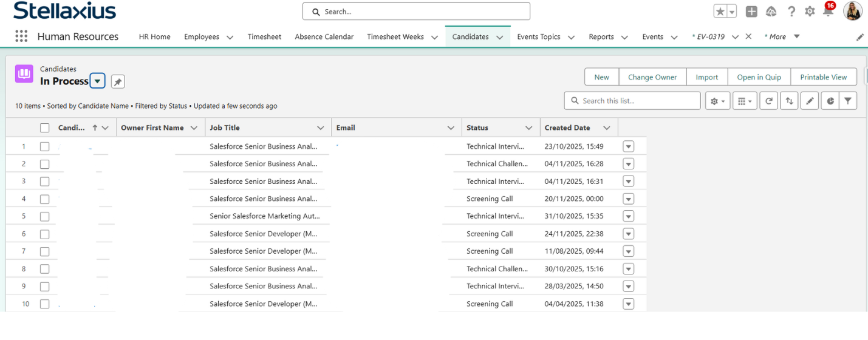This screenshot has height=340, width=868.
Task: Select the checkbox for row 5
Action: [44, 216]
